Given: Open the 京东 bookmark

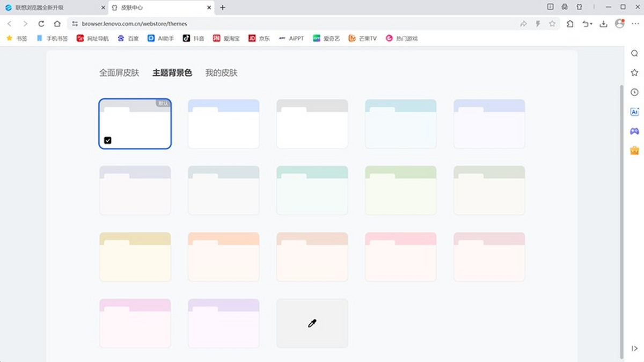Looking at the screenshot, I should coord(259,39).
